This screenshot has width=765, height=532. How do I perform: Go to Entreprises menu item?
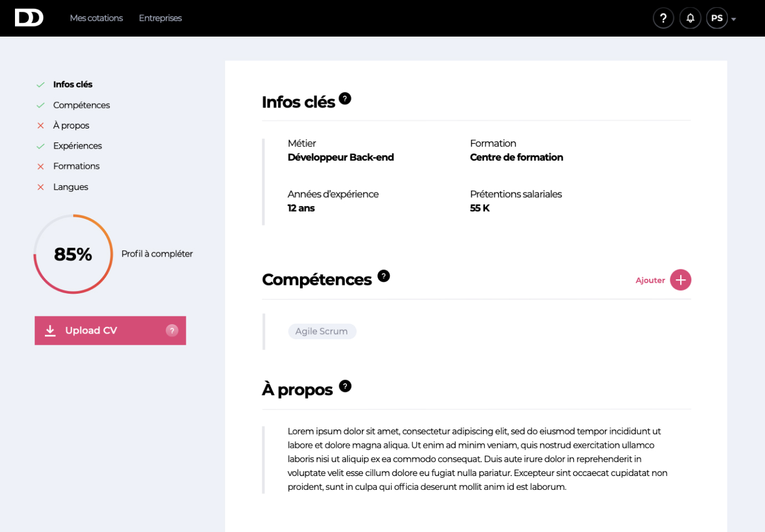[x=160, y=18]
